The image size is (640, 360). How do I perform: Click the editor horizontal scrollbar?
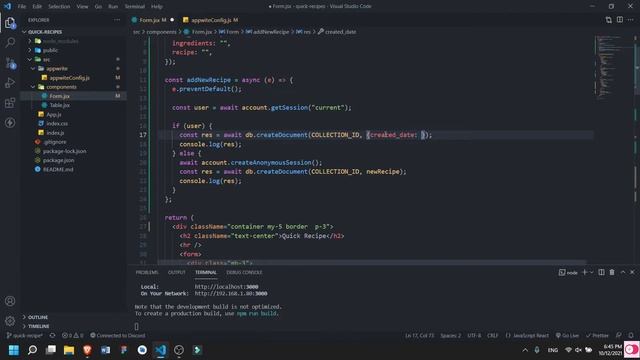coord(372,262)
